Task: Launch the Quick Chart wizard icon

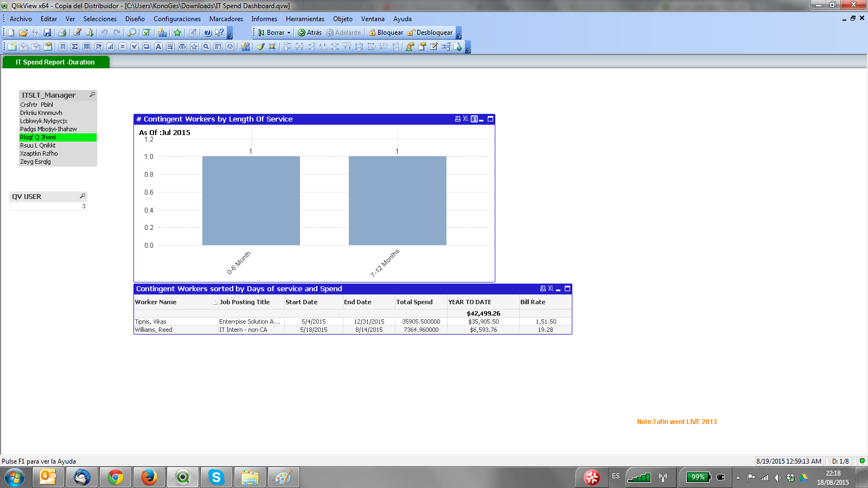Action: pos(162,33)
